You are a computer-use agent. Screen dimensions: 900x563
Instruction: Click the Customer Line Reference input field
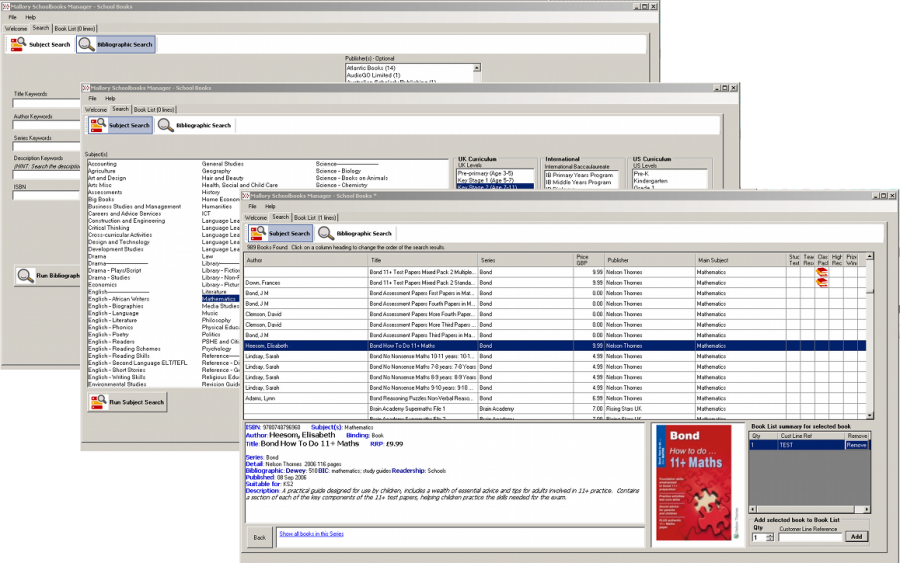810,537
